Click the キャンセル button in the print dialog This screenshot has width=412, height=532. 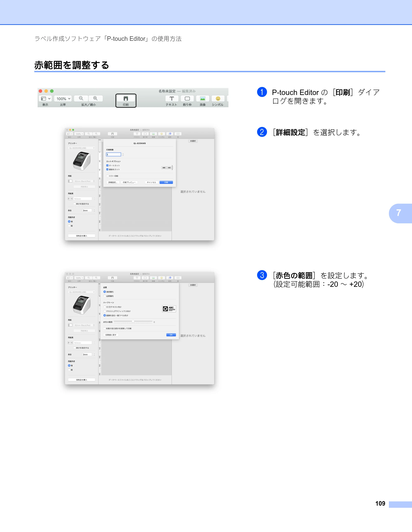151,182
